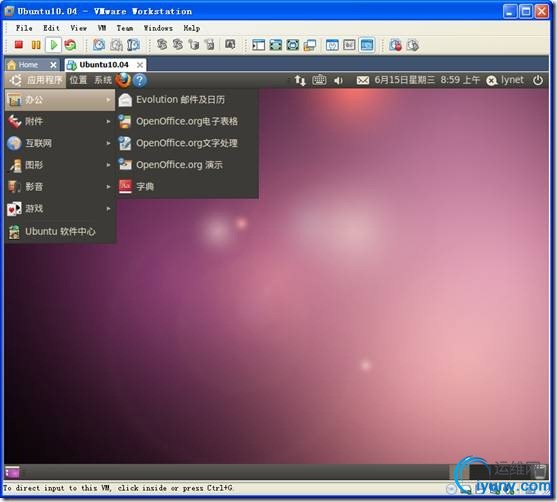Click the show desktop icon in bottom panel
This screenshot has width=557, height=502.
pyautogui.click(x=12, y=472)
